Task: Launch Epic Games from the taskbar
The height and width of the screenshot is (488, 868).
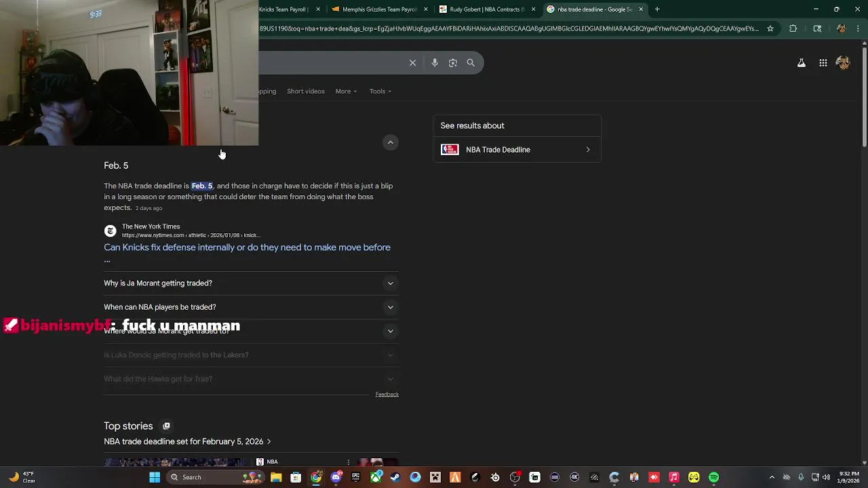Action: (355, 477)
